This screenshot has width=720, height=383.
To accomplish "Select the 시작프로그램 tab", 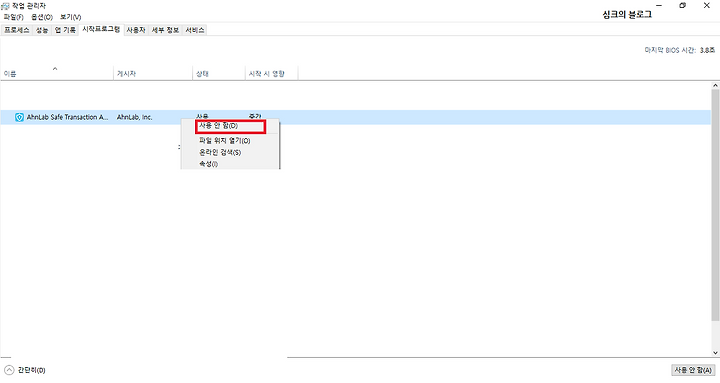I will point(101,29).
